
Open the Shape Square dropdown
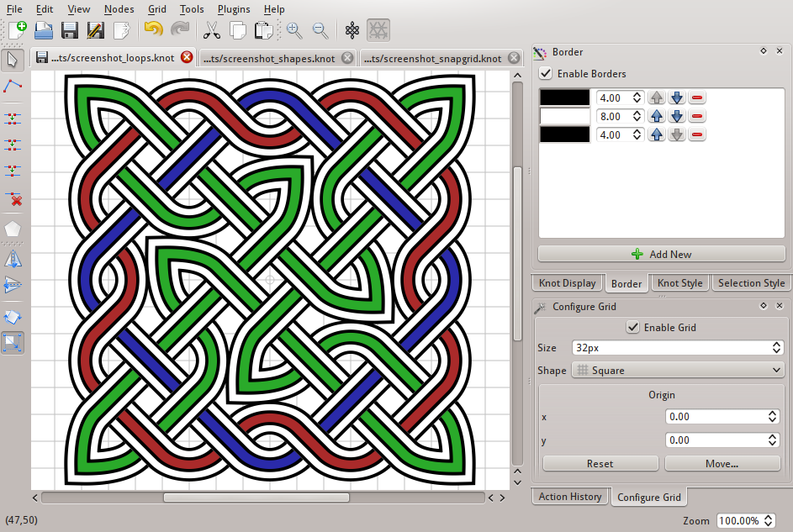678,371
